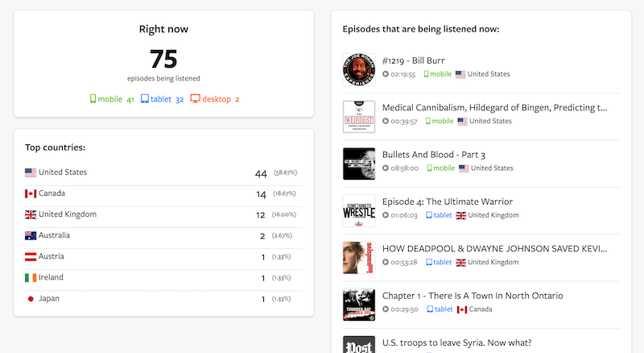Image resolution: width=644 pixels, height=353 pixels.
Task: Click the Canada flag in top countries
Action: [x=31, y=193]
